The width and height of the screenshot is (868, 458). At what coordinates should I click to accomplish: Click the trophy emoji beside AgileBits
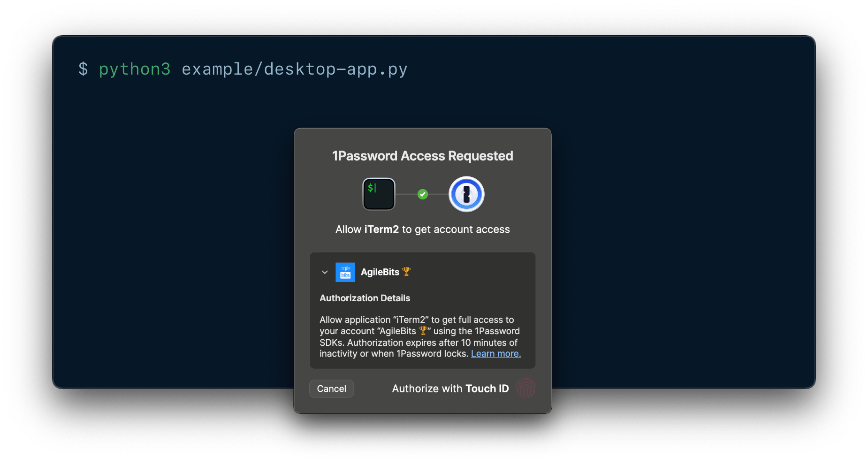(x=406, y=271)
